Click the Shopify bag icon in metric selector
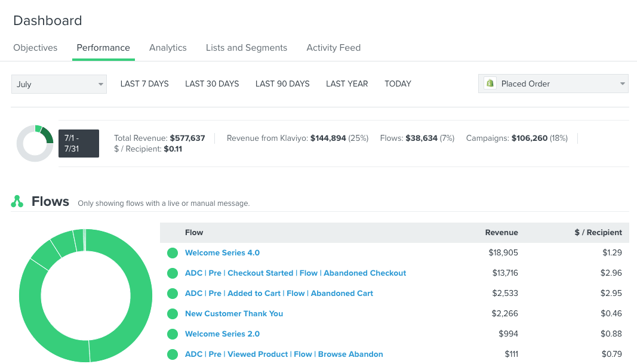The width and height of the screenshot is (637, 364). [x=490, y=84]
